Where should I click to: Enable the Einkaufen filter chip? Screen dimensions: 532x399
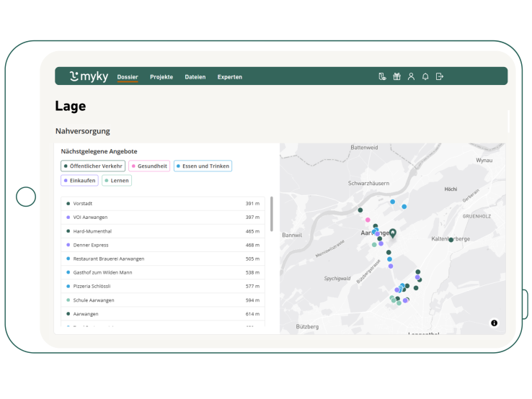point(79,181)
